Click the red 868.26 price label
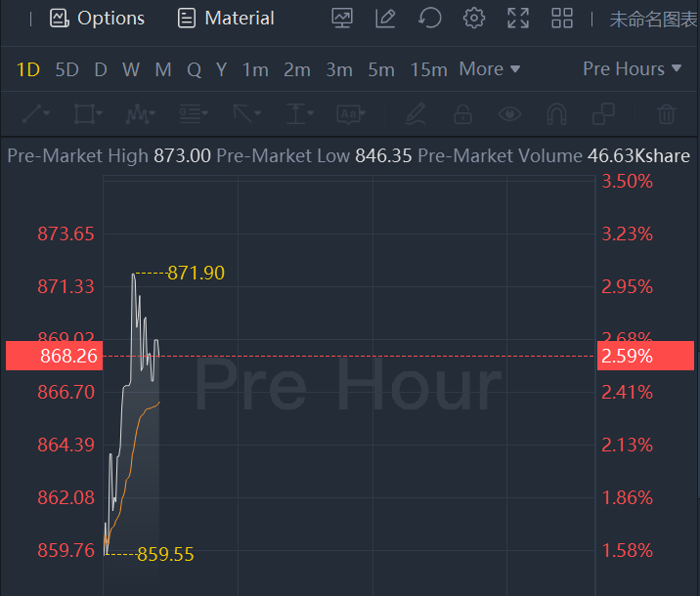 (x=53, y=357)
